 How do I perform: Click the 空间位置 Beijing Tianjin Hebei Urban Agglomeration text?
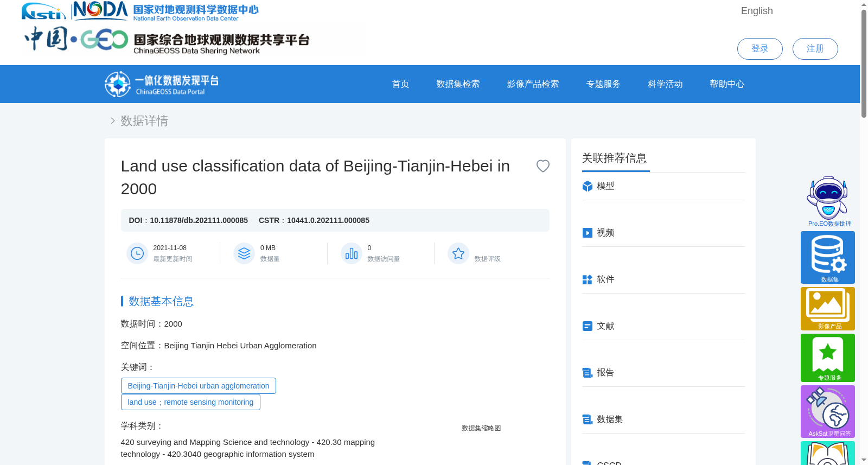(x=219, y=346)
